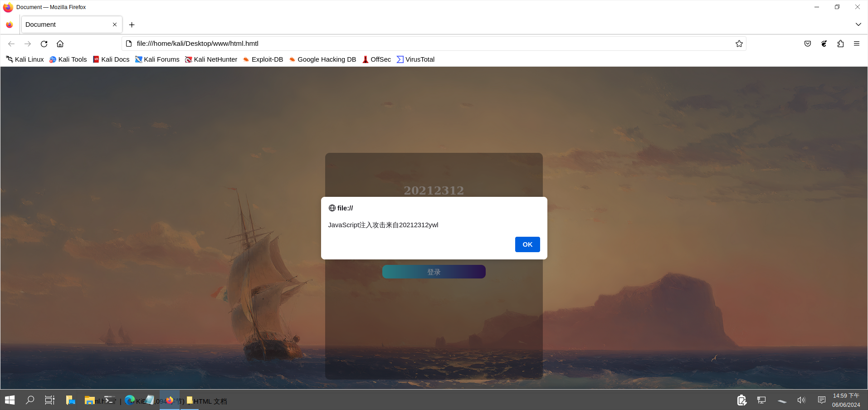The height and width of the screenshot is (410, 868).
Task: Open the Kali Tools bookmark
Action: point(68,59)
